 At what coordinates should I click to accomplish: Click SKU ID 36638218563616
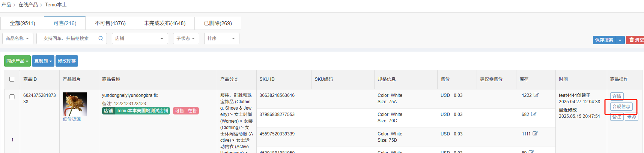(x=277, y=95)
